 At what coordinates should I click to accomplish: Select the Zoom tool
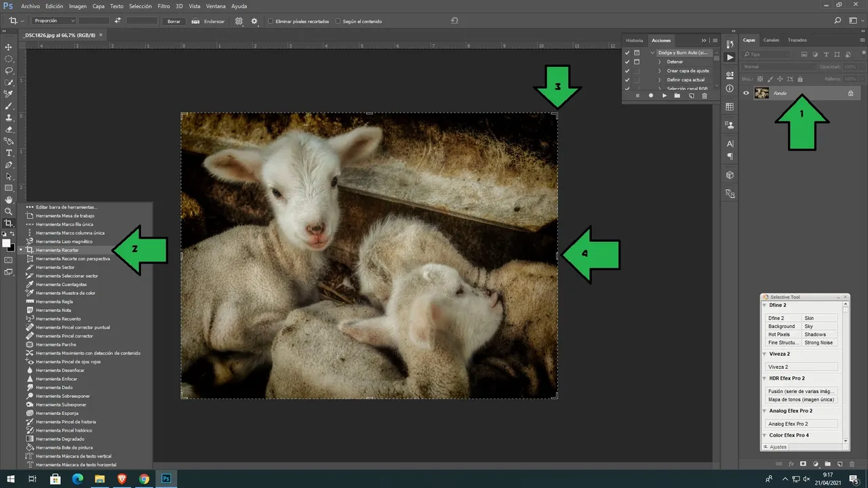pyautogui.click(x=9, y=211)
